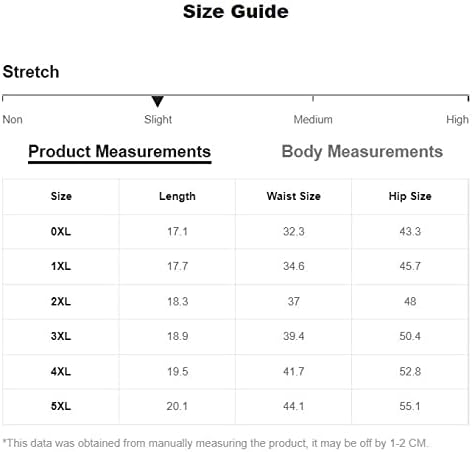The height and width of the screenshot is (452, 472).
Task: Click the 2XL waist value 37
Action: [x=293, y=301]
